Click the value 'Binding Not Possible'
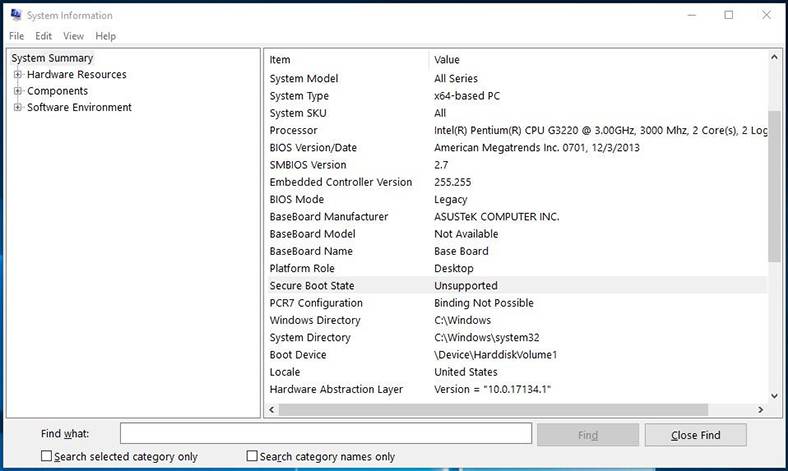This screenshot has height=471, width=788. point(484,303)
